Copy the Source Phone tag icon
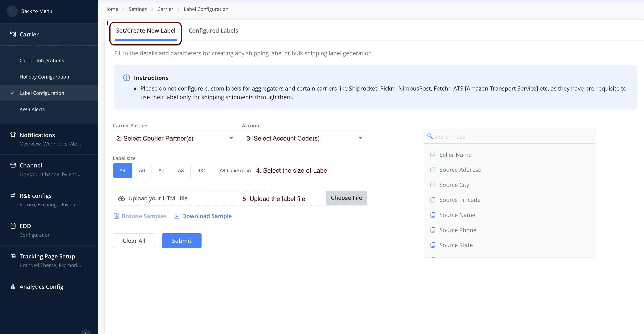This screenshot has width=644, height=334. (433, 230)
